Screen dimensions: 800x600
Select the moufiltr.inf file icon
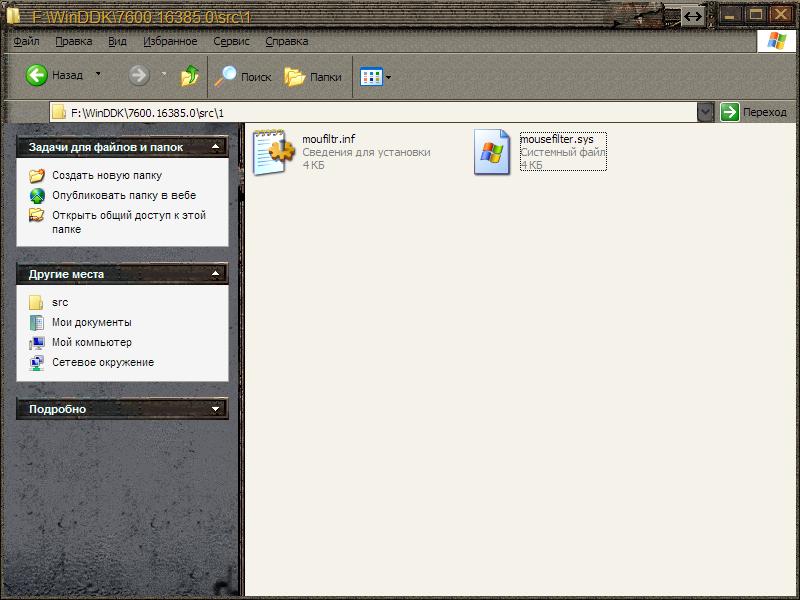[x=274, y=153]
